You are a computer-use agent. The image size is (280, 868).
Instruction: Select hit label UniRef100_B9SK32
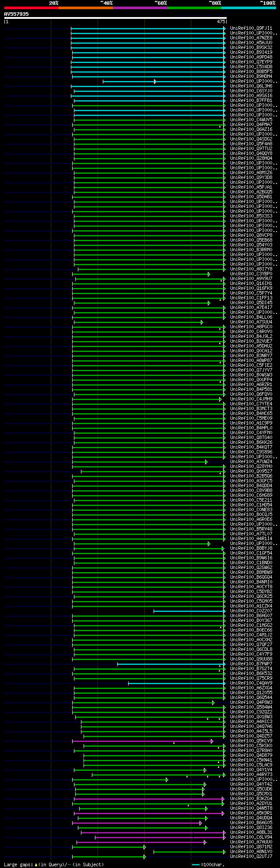point(251,48)
